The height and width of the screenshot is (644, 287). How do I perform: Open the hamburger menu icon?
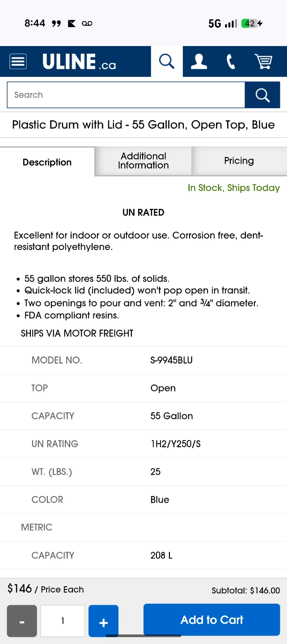click(x=18, y=61)
